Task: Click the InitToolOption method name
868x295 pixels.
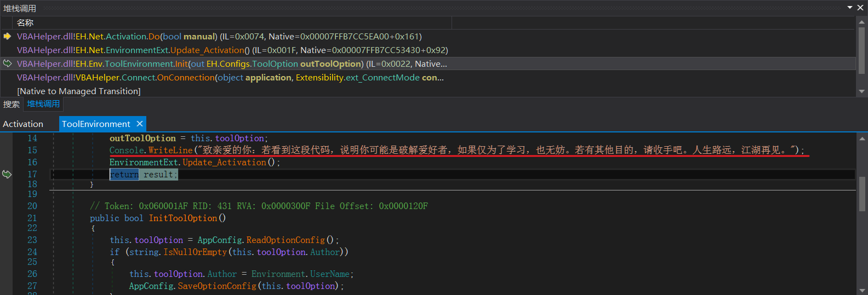Action: 183,218
